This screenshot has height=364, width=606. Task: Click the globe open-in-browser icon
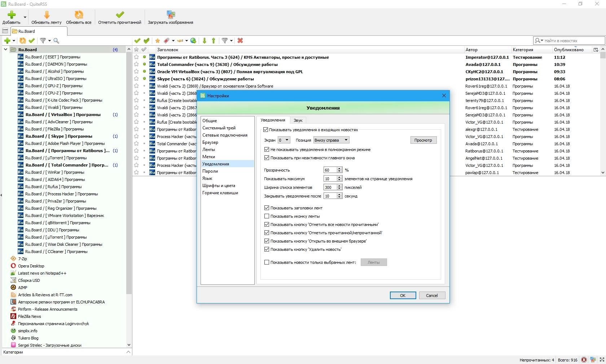point(193,41)
